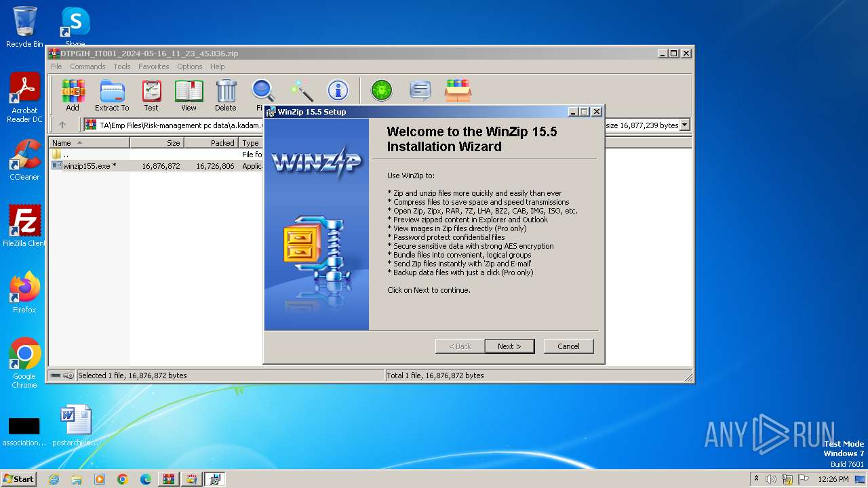Open Internet Explorer from taskbar
The width and height of the screenshot is (868, 488).
54,479
